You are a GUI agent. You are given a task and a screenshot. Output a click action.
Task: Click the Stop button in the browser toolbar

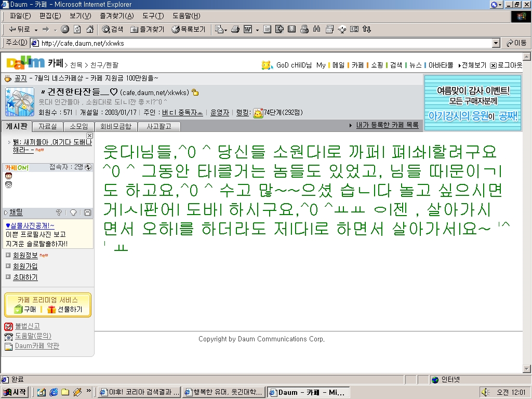point(65,30)
